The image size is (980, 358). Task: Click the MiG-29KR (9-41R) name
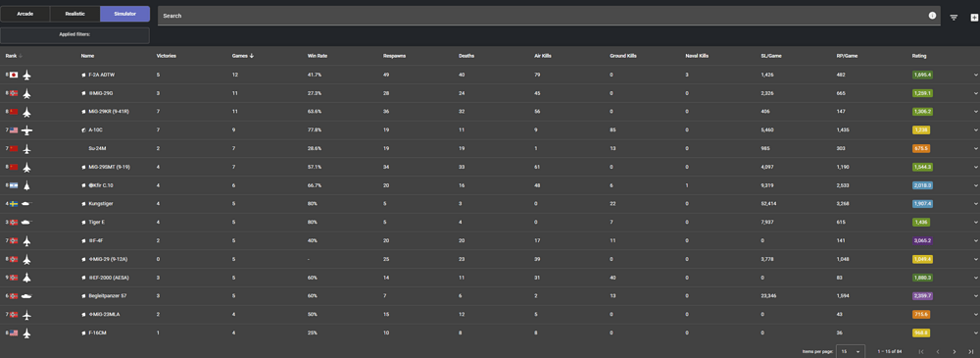coord(110,112)
